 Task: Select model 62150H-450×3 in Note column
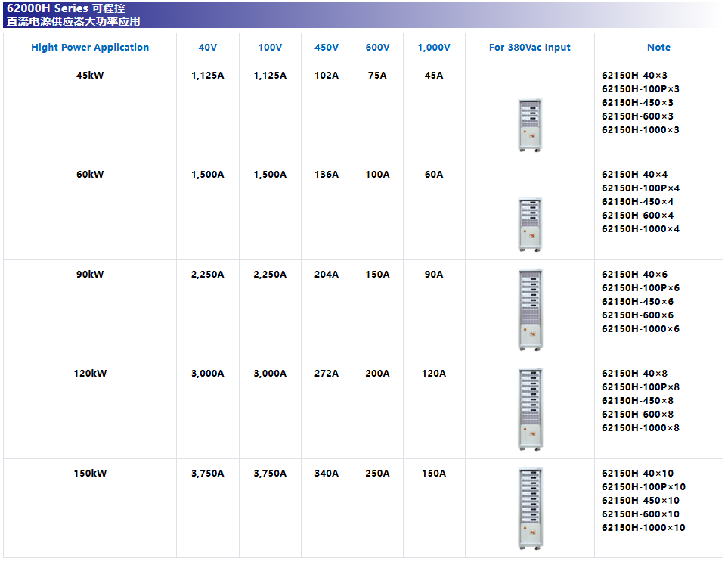[637, 103]
